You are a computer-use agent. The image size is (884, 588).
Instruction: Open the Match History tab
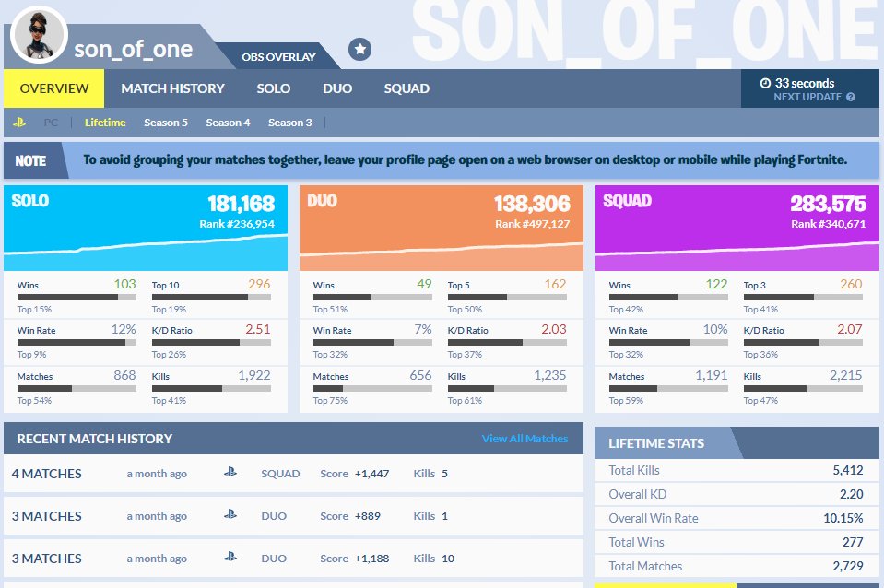172,88
